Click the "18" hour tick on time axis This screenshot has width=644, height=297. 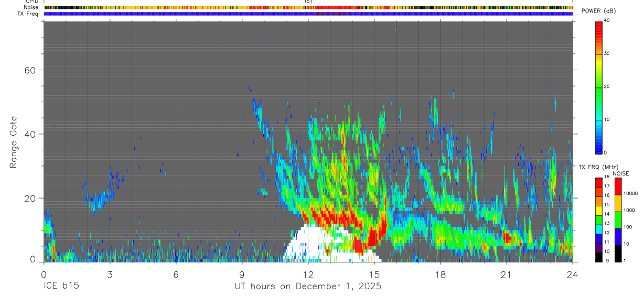click(x=440, y=274)
